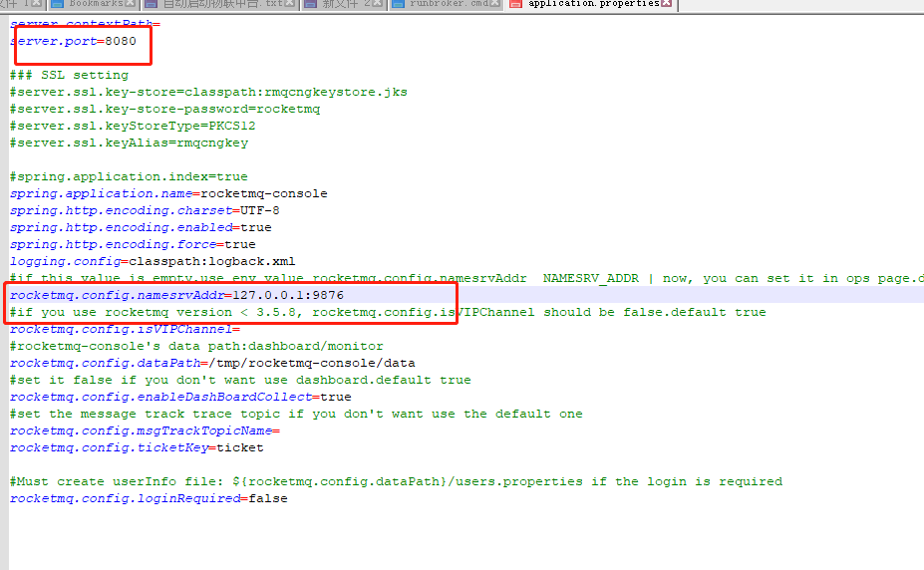
Task: Click the rocketmq.config.enableDashBoardCollect=true line
Action: (180, 398)
